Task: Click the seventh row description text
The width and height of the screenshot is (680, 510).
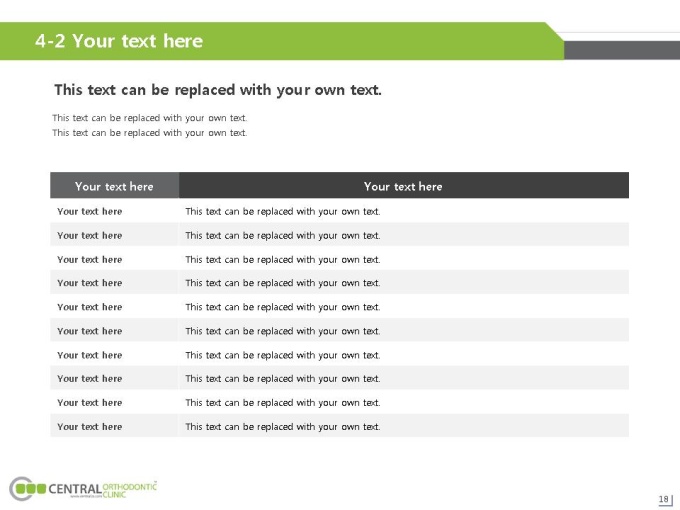Action: [x=283, y=355]
